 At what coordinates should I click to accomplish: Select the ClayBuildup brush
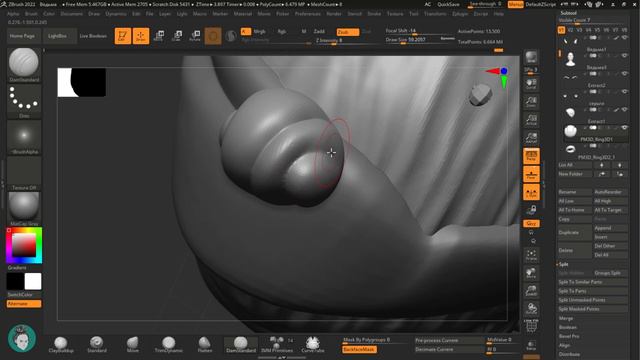[61, 344]
